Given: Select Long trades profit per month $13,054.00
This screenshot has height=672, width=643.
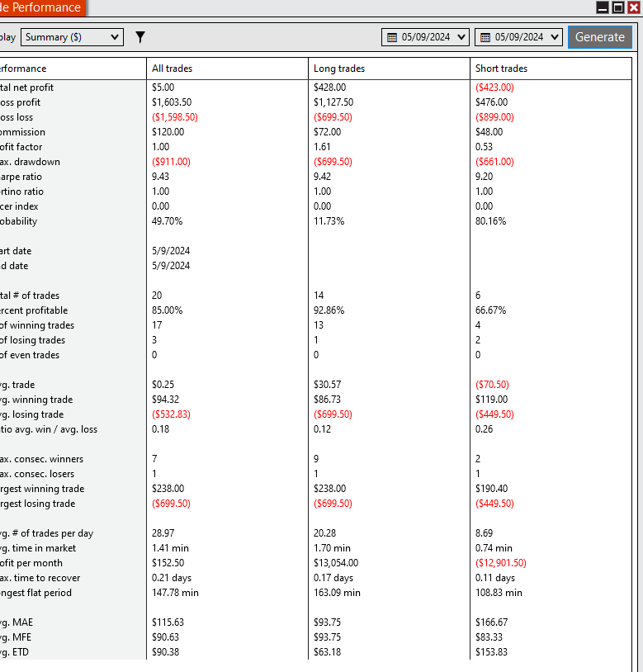Looking at the screenshot, I should [x=336, y=563].
